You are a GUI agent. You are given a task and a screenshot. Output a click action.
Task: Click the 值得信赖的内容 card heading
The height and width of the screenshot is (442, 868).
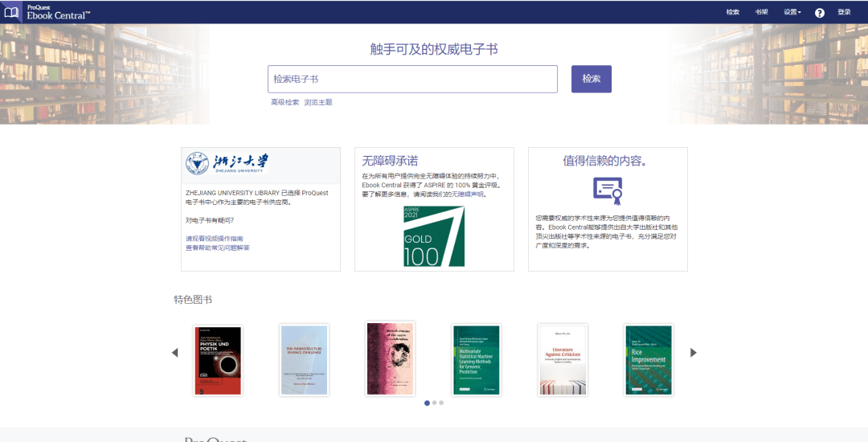606,161
